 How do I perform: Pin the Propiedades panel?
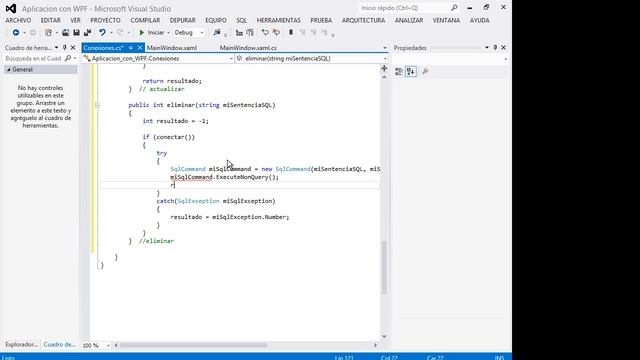tap(495, 48)
